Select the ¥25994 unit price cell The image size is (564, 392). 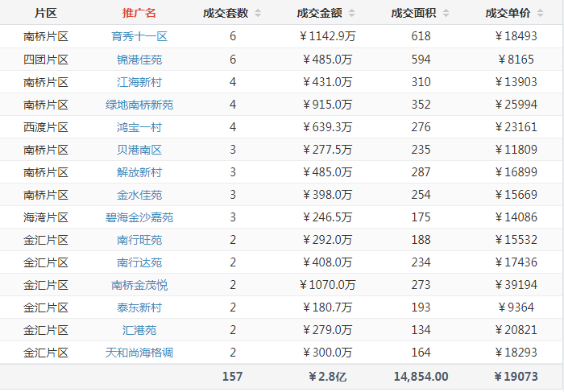pos(516,105)
